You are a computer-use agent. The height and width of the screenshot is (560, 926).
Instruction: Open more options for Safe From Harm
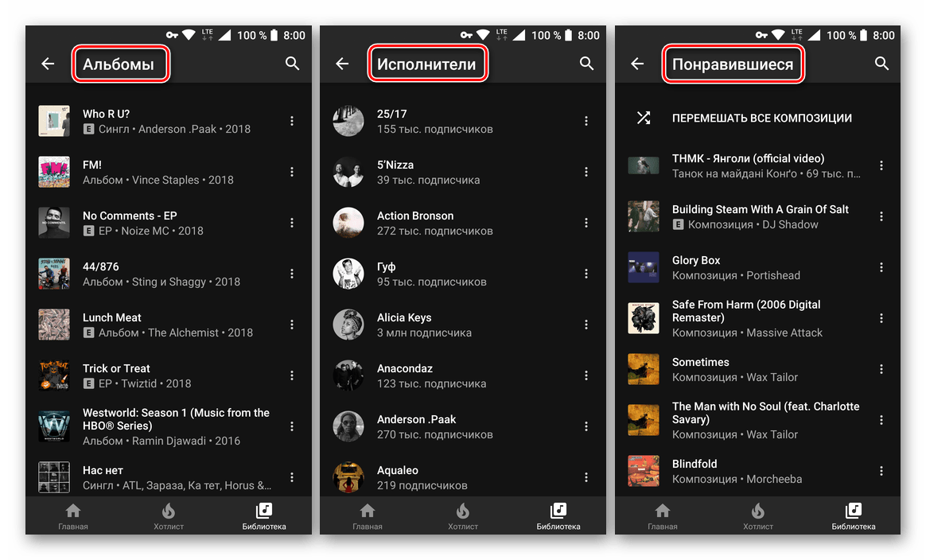pos(881,318)
